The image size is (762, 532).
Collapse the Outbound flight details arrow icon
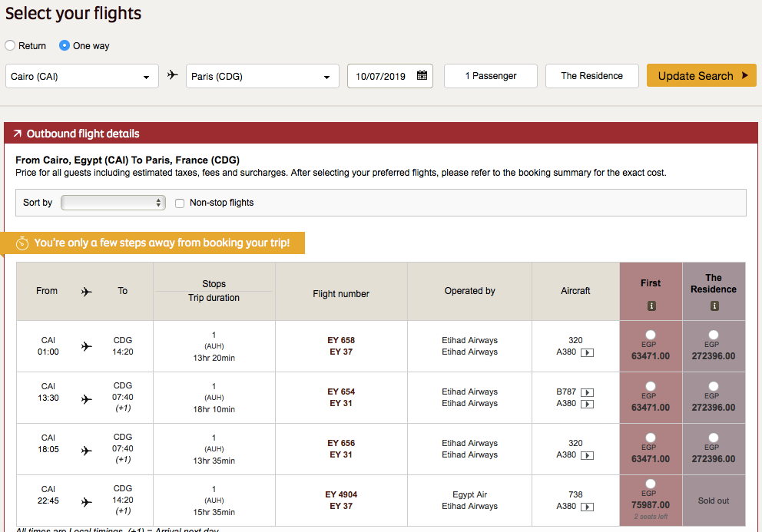[x=17, y=134]
